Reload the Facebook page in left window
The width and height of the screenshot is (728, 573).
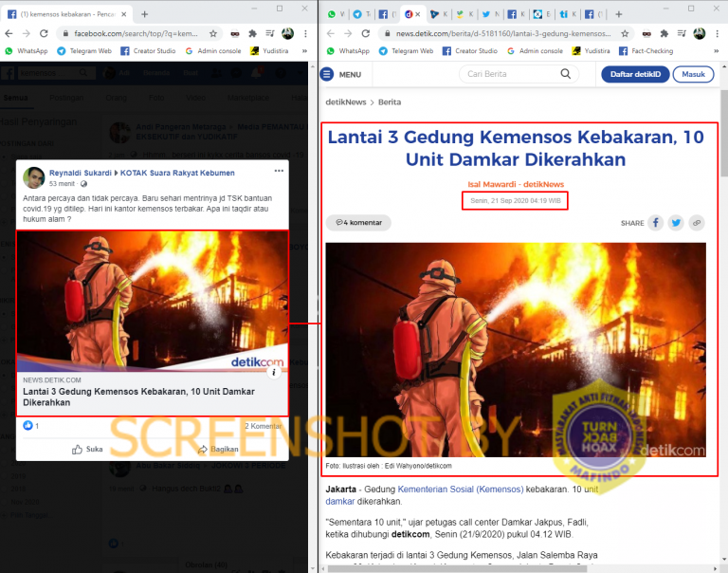point(44,33)
